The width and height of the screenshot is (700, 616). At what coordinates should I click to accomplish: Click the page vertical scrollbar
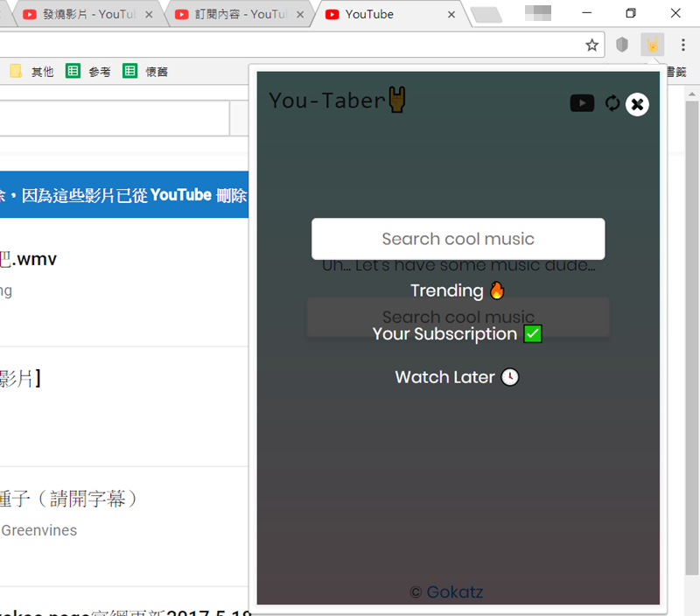click(x=692, y=338)
